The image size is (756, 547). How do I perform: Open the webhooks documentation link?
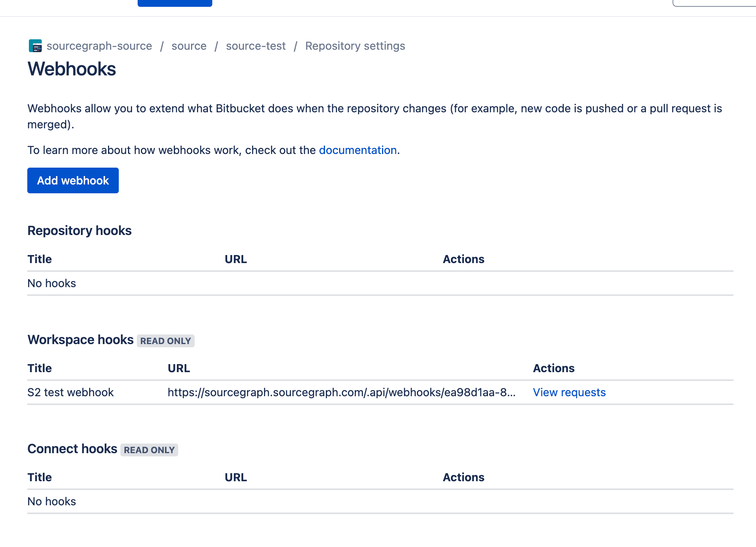point(358,150)
